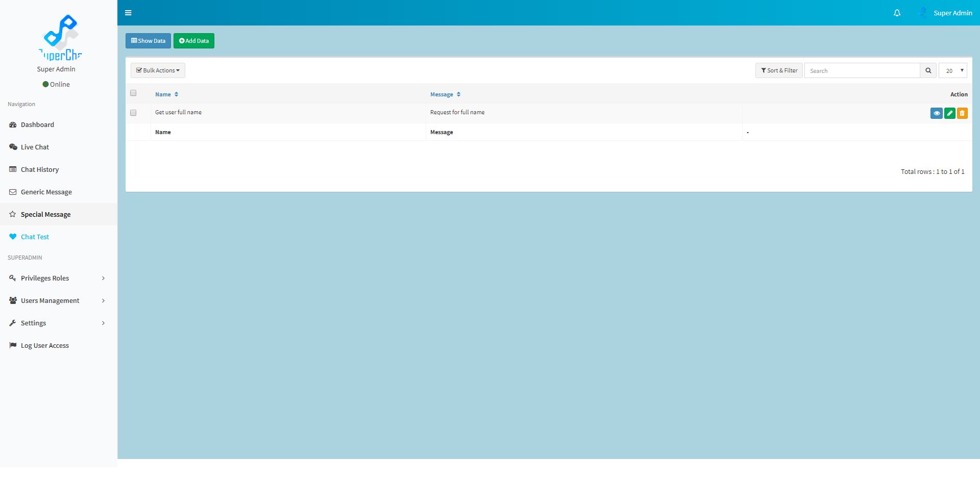Expand the Users Management chevron
Viewport: 980px width, 485px height.
[103, 300]
